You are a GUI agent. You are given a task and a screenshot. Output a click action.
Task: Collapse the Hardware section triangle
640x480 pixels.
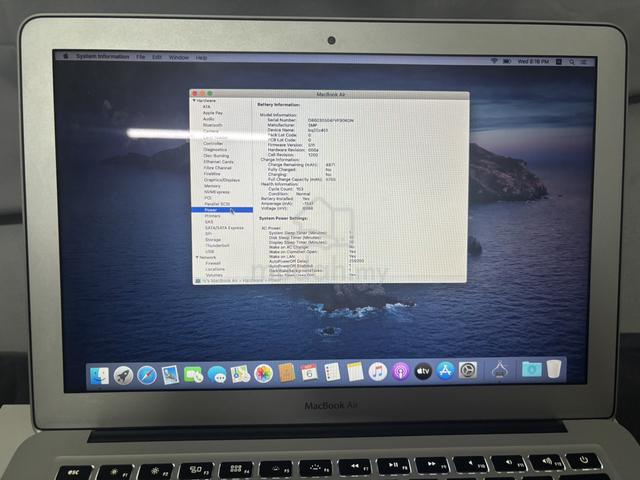[x=194, y=100]
